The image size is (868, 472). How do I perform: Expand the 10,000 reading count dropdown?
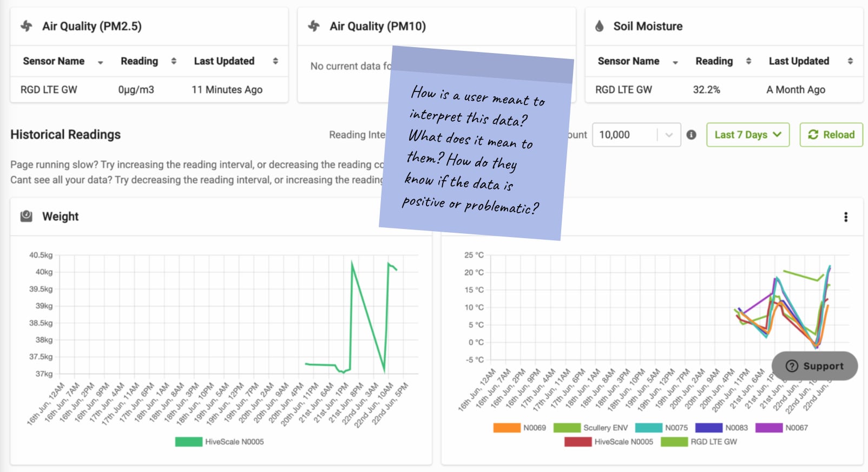click(669, 135)
